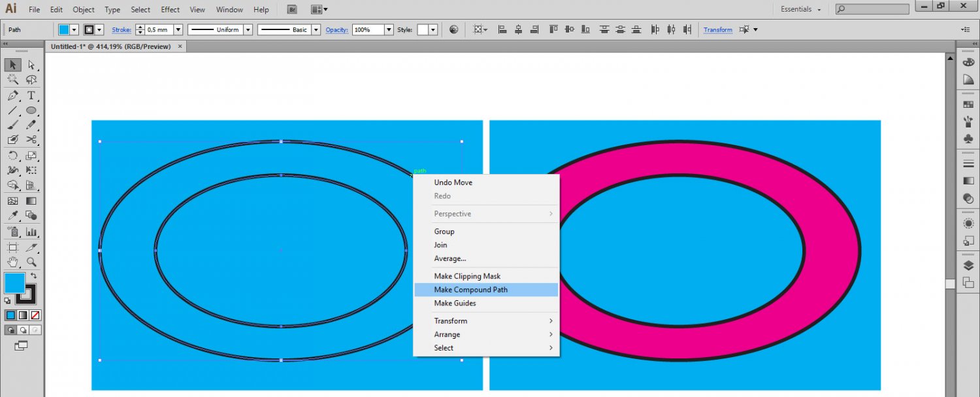The image size is (980, 397).
Task: Select the Selection tool (black arrow)
Action: [12, 65]
